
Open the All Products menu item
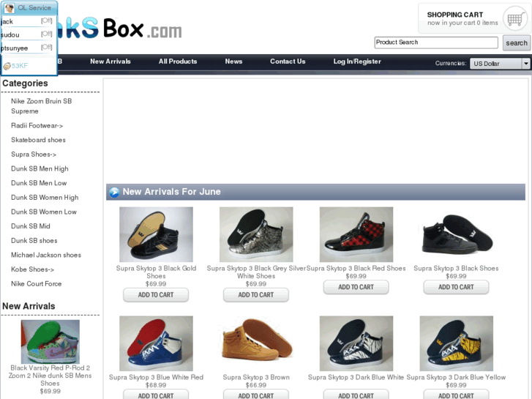(x=178, y=61)
